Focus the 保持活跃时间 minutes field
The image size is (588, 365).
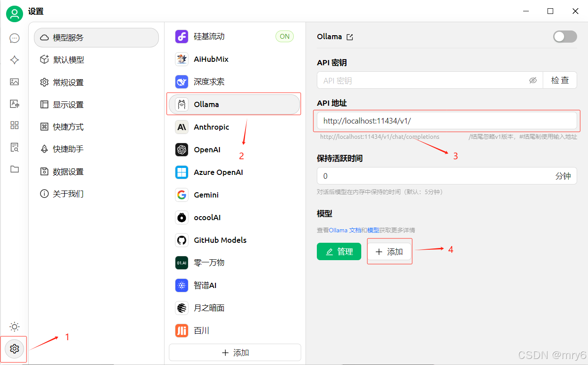click(x=447, y=176)
